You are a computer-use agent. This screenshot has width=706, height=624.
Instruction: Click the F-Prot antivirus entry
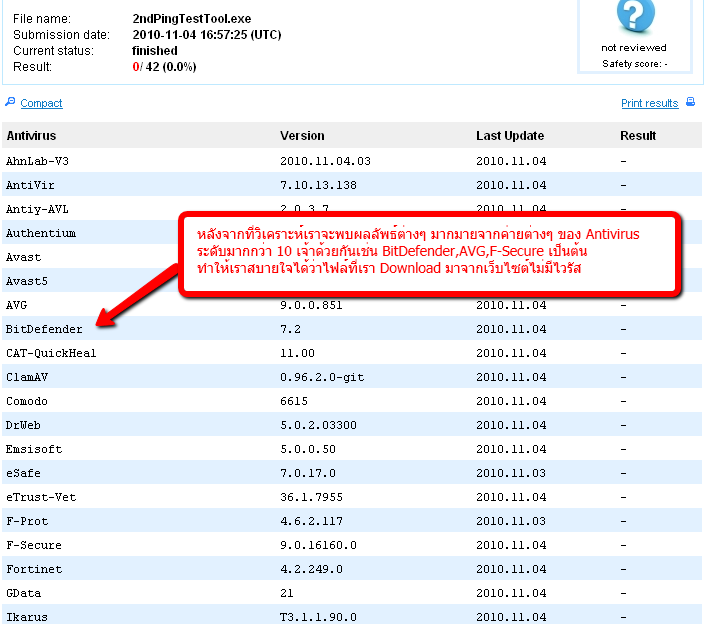tap(27, 521)
